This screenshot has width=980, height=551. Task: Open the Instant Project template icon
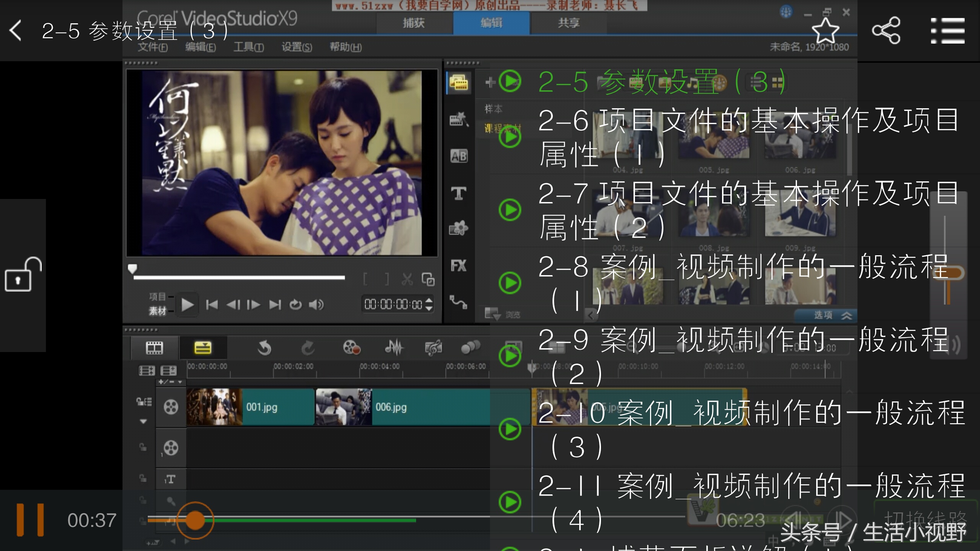pos(459,119)
